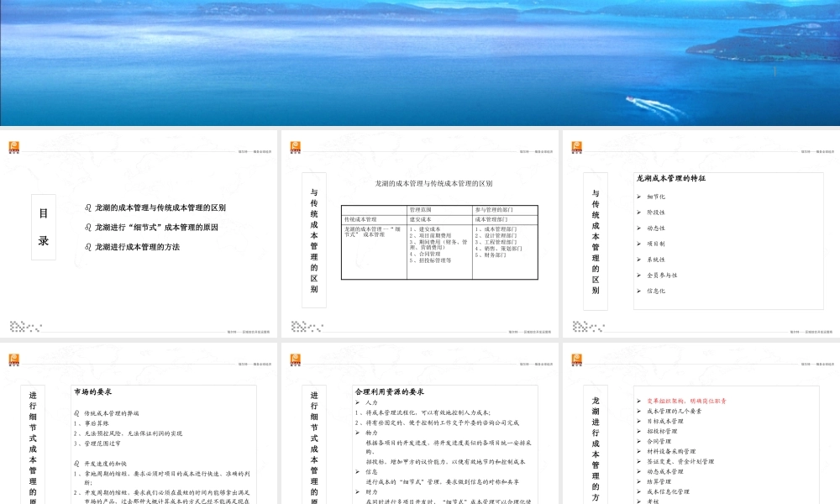This screenshot has width=840, height=504.
Task: Click the orange logo above the 变革组织架构 list
Action: (577, 360)
